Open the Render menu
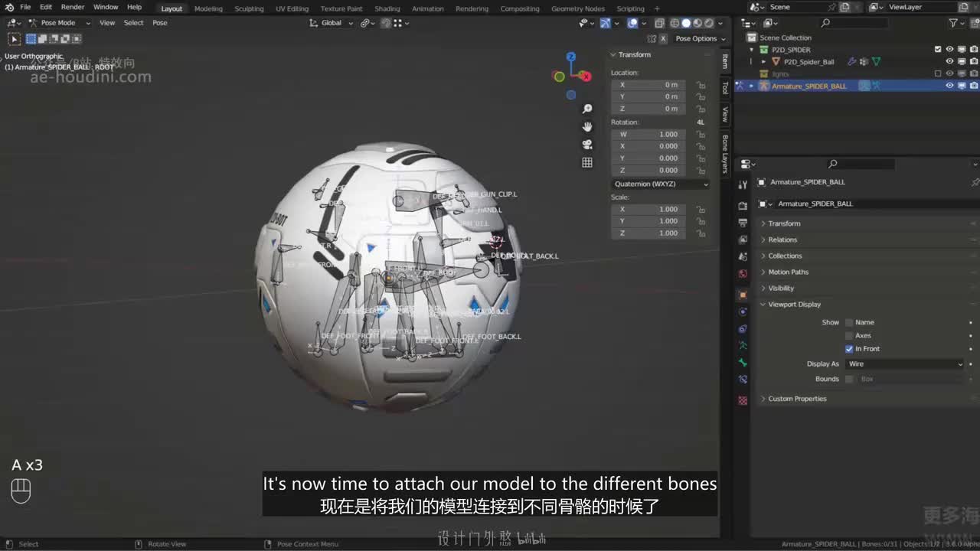980x551 pixels. 73,7
